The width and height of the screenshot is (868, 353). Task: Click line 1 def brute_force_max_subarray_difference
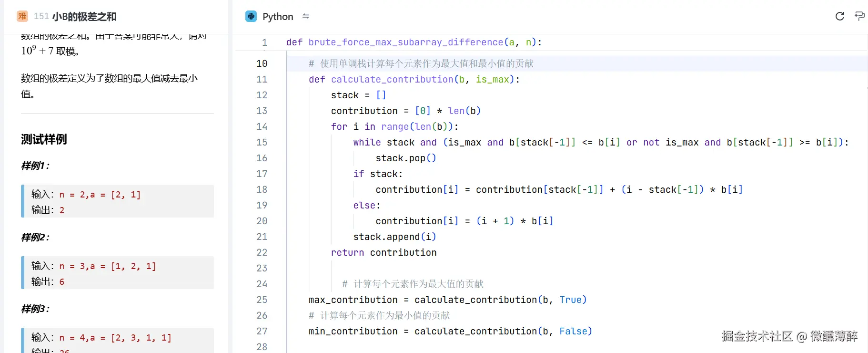[414, 42]
